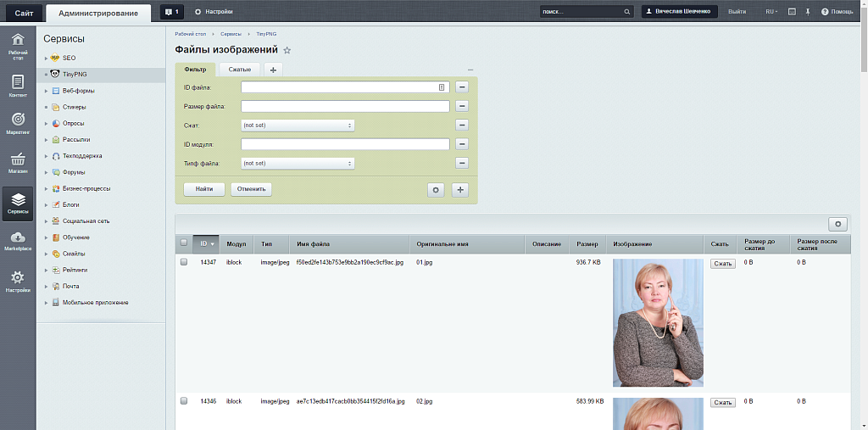The width and height of the screenshot is (868, 430).
Task: Open the Помощь help icon
Action: point(837,12)
